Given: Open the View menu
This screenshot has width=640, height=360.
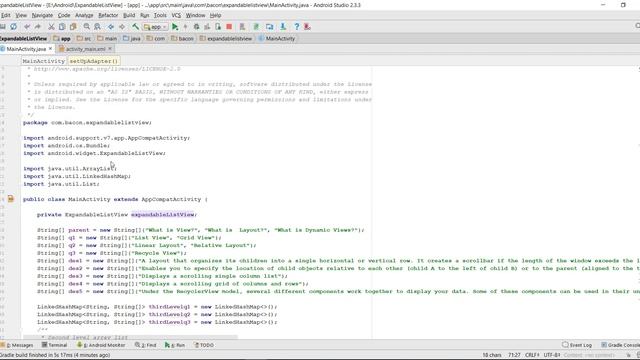Looking at the screenshot, I should 21,15.
